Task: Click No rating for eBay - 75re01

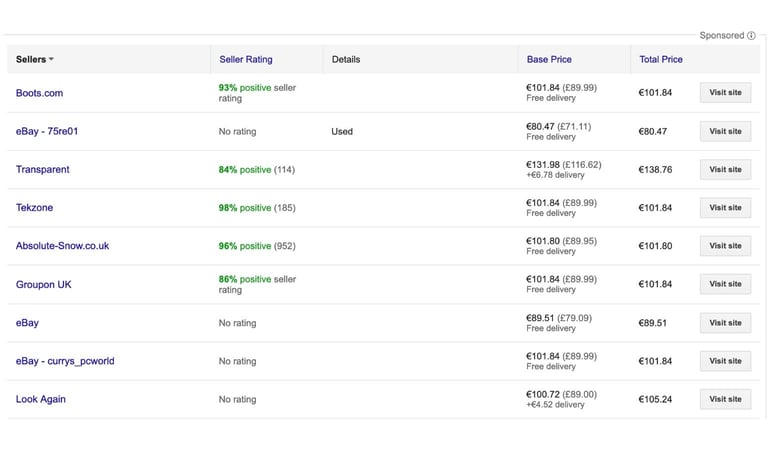Action: point(237,131)
